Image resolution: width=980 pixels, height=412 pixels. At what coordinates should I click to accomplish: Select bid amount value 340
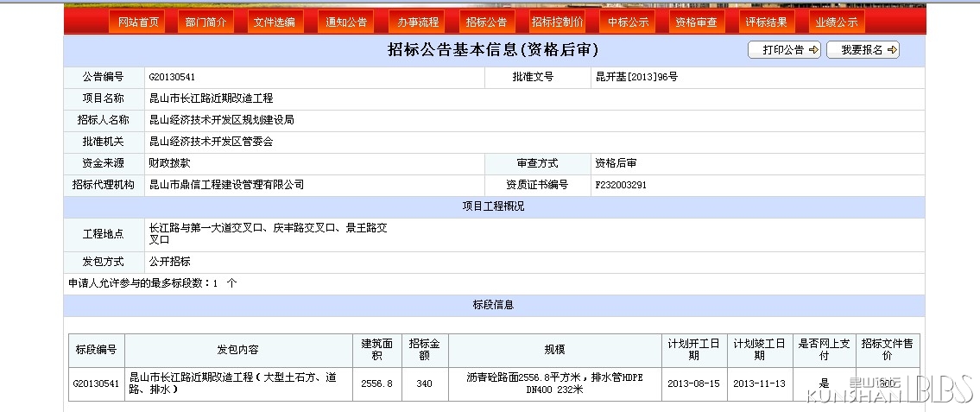coord(424,383)
